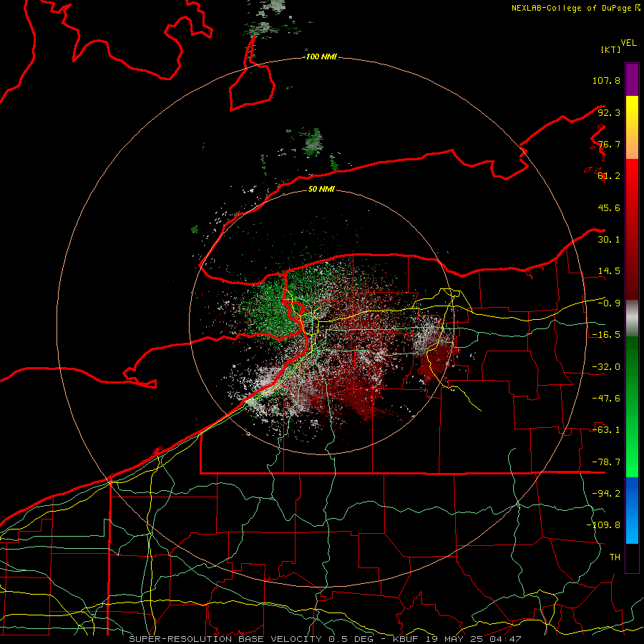Click the 61.2 velocity scale value
The height and width of the screenshot is (644, 644).
609,176
